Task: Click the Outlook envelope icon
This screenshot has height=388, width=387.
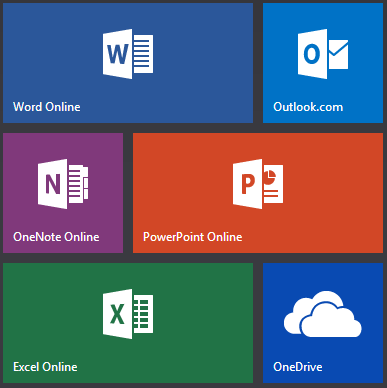Action: click(x=323, y=54)
